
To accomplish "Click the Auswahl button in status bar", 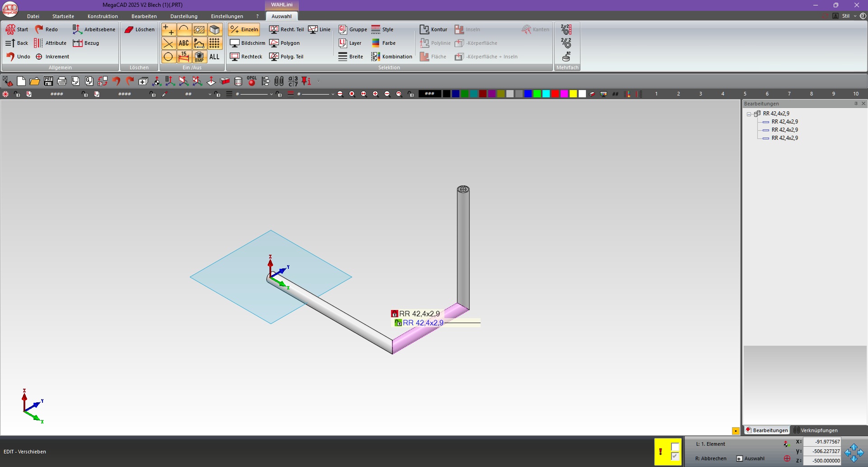I will pos(750,458).
